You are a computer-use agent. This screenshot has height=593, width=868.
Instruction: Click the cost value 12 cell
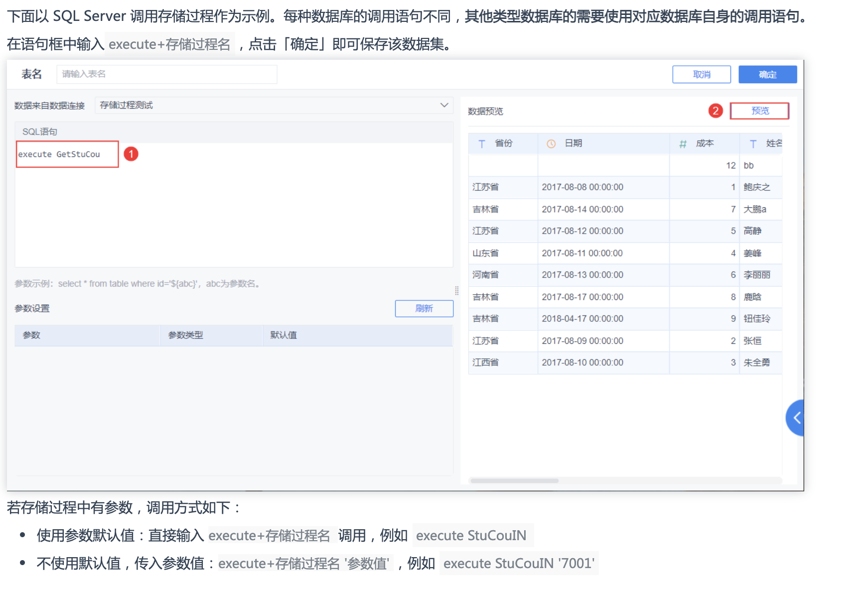pyautogui.click(x=704, y=165)
